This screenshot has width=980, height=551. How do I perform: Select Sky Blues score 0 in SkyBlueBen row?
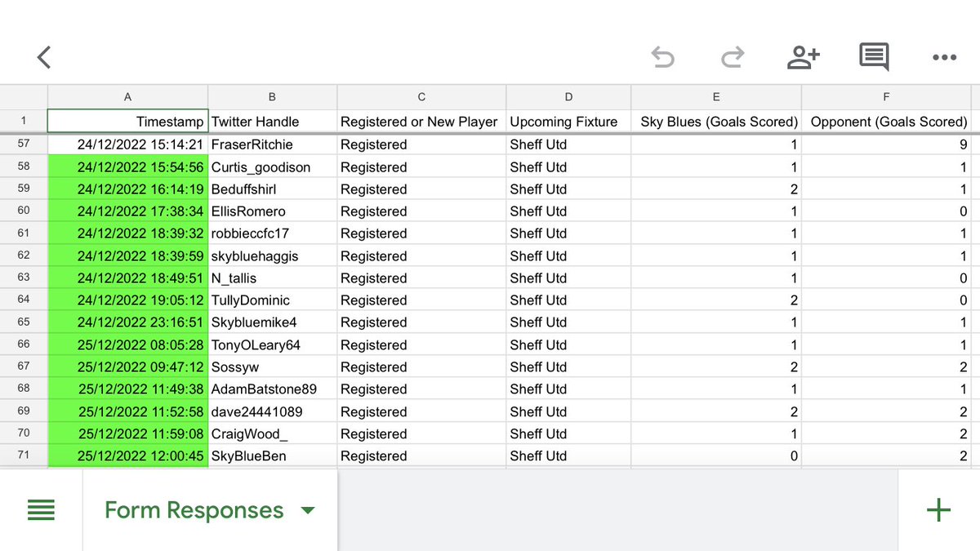(716, 455)
